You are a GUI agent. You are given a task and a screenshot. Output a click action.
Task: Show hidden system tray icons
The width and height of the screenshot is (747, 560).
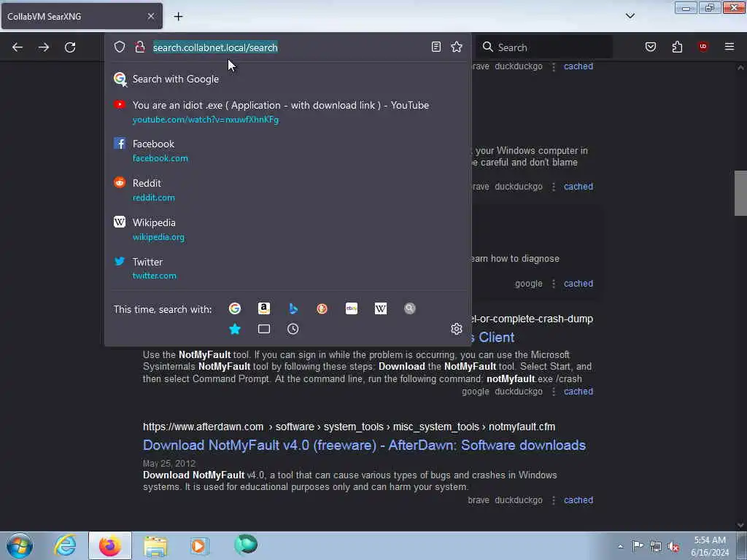(620, 546)
